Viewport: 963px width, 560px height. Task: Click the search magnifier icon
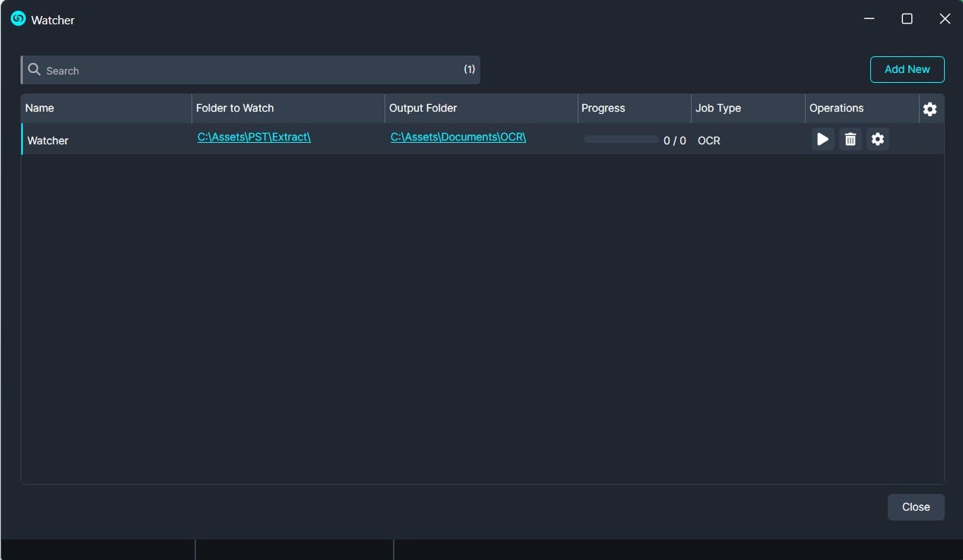pyautogui.click(x=34, y=70)
